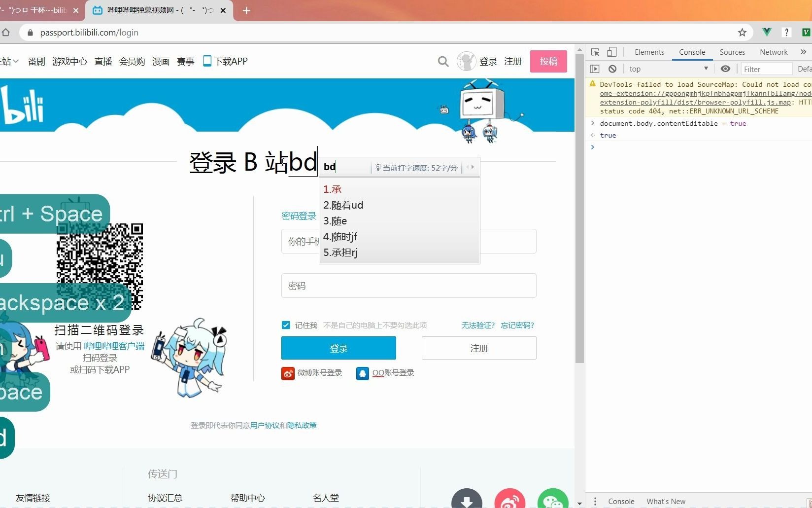The width and height of the screenshot is (812, 508).
Task: Click the page vertical scrollbar thumb
Action: 579,210
